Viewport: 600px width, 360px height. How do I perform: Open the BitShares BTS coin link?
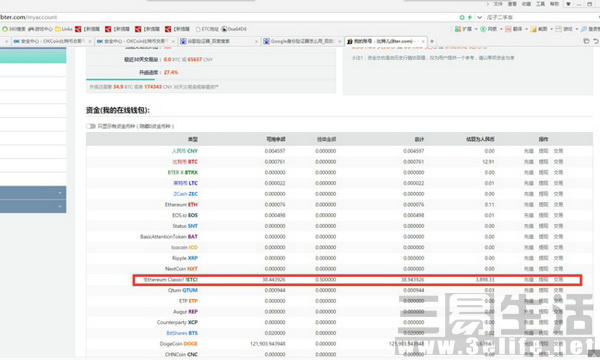pyautogui.click(x=182, y=333)
